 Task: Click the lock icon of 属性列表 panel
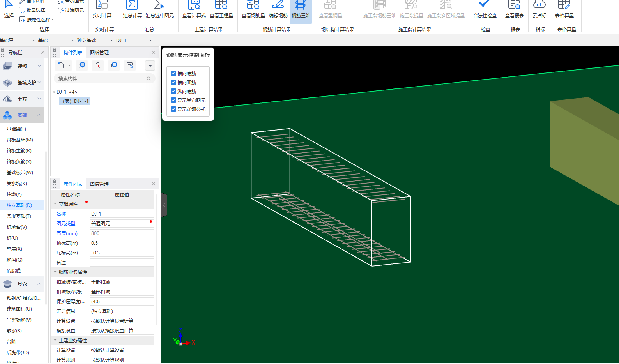tap(55, 182)
